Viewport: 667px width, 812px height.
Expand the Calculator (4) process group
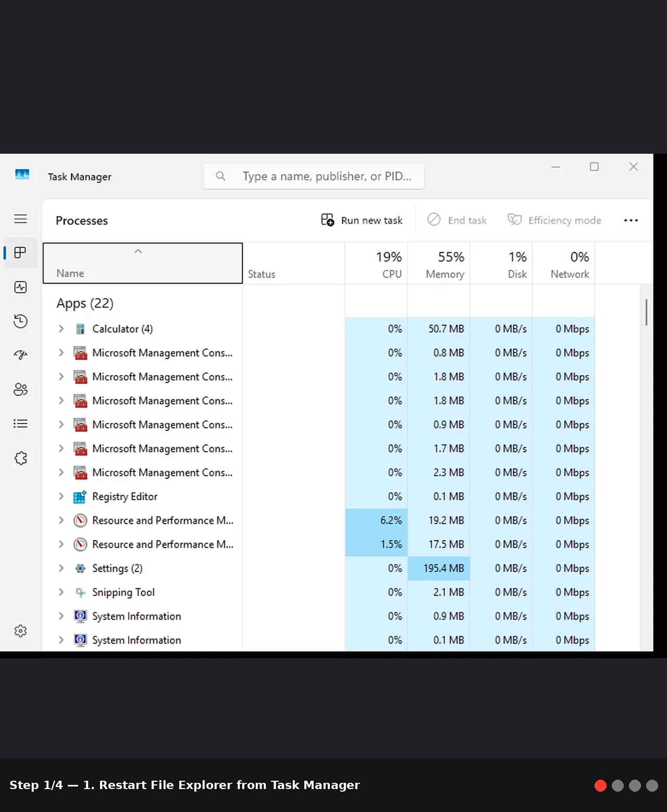coord(61,329)
